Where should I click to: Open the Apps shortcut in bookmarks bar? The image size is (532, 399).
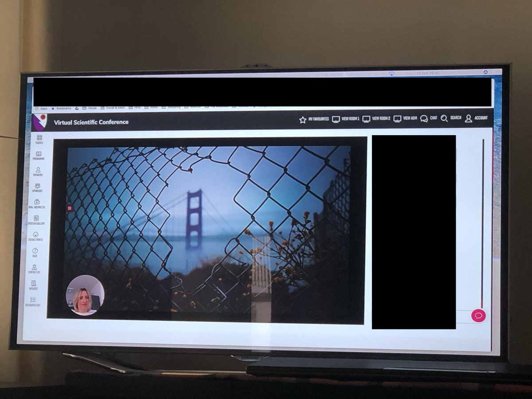41,108
